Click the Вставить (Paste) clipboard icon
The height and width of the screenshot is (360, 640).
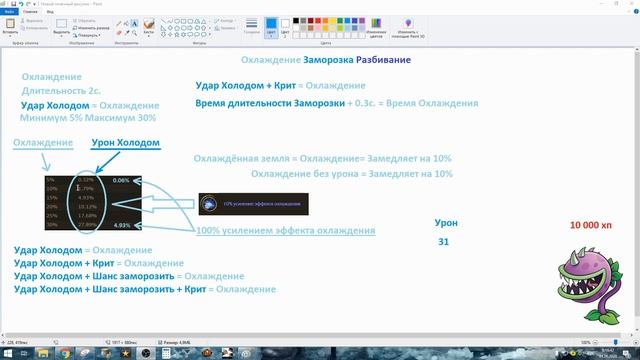(x=10, y=24)
